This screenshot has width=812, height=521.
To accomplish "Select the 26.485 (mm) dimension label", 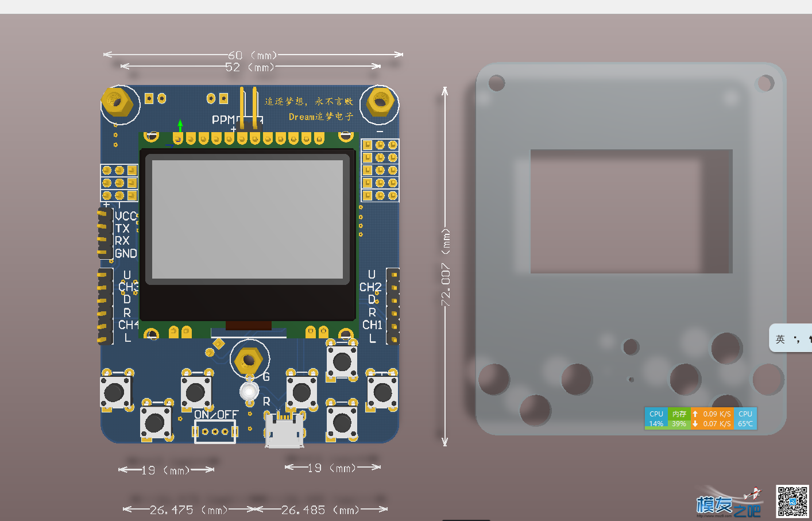I will [x=320, y=510].
